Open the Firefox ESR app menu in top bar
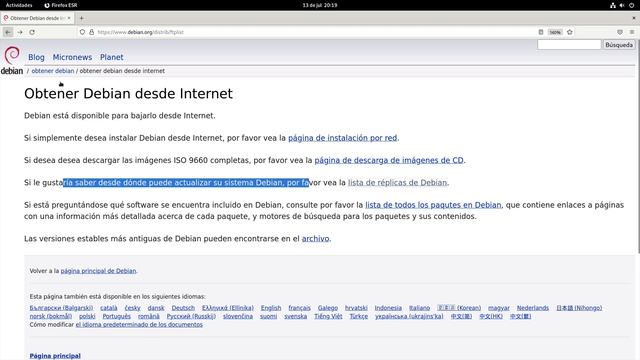The width and height of the screenshot is (640, 360). click(x=61, y=5)
